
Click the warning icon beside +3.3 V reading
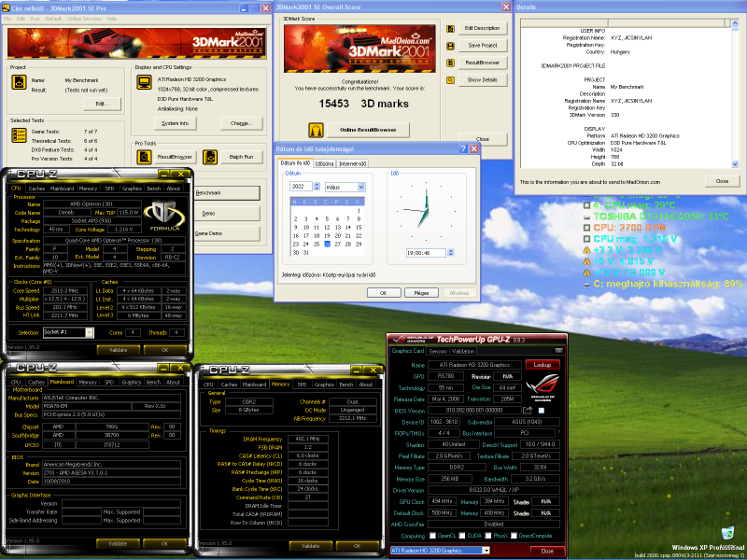click(587, 250)
